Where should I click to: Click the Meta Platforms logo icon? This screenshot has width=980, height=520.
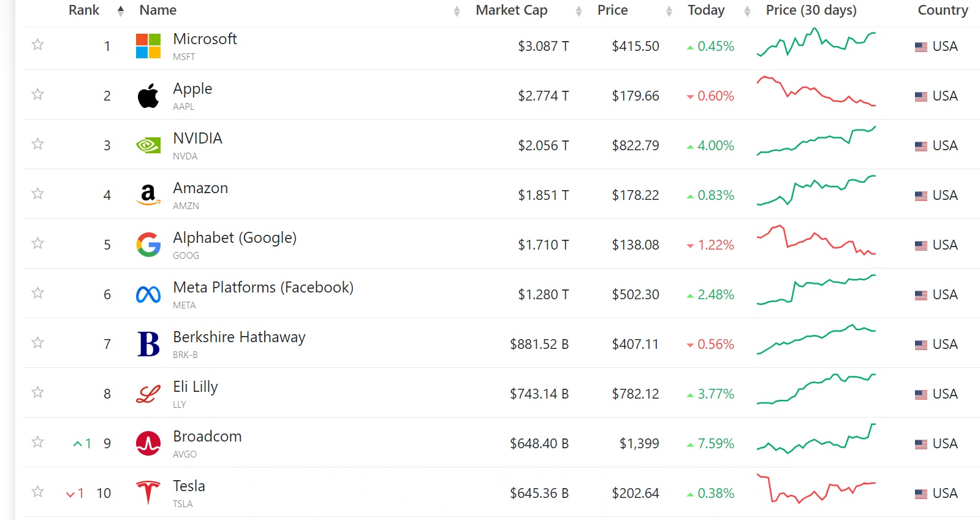tap(148, 294)
